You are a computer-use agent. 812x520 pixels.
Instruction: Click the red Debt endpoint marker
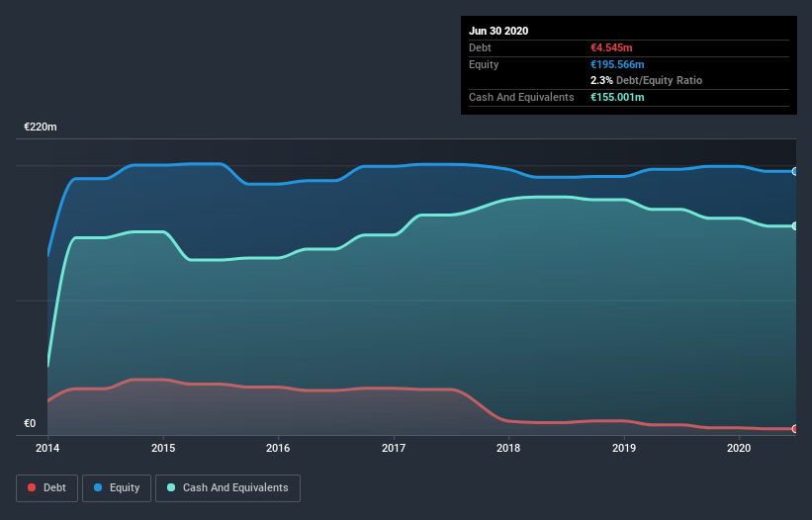[794, 428]
